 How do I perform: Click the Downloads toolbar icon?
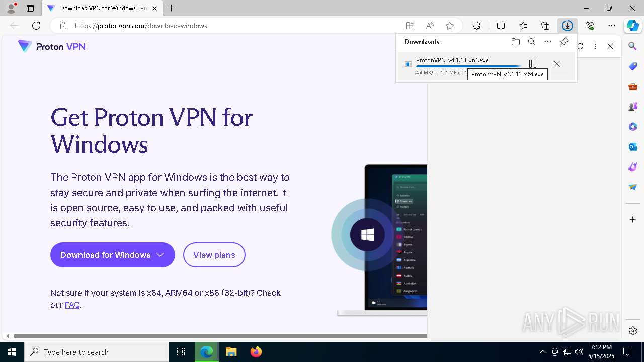pyautogui.click(x=568, y=26)
